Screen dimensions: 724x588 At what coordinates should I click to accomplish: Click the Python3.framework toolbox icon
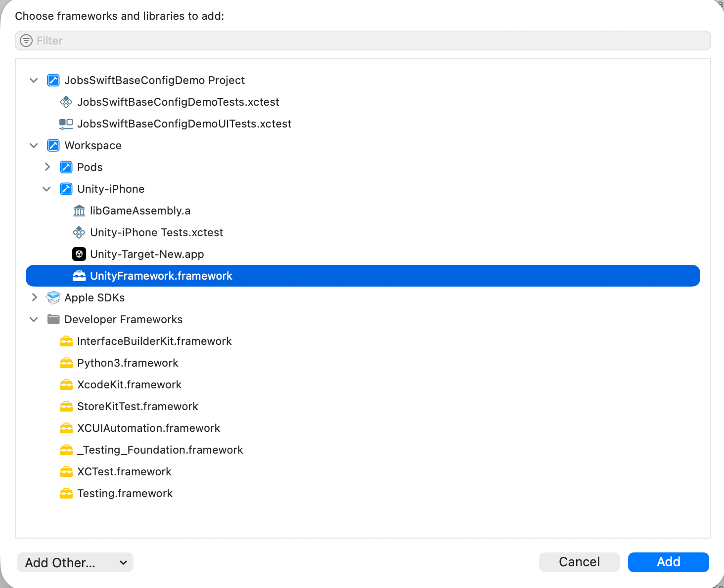coord(66,363)
